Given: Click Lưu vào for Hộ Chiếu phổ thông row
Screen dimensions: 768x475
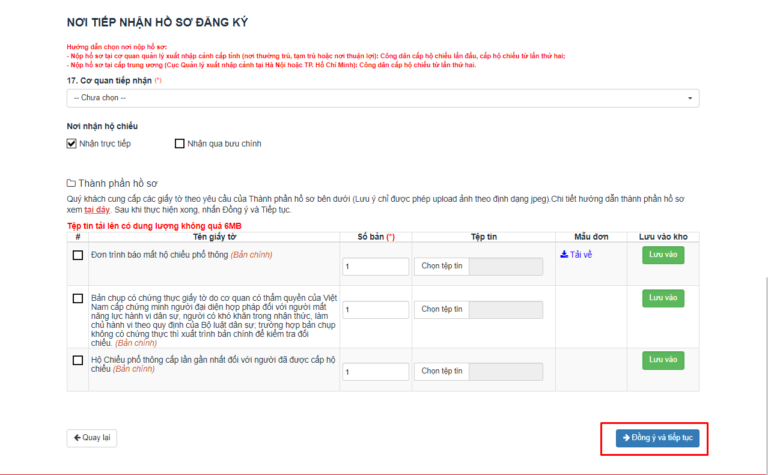Looking at the screenshot, I should pyautogui.click(x=663, y=360).
